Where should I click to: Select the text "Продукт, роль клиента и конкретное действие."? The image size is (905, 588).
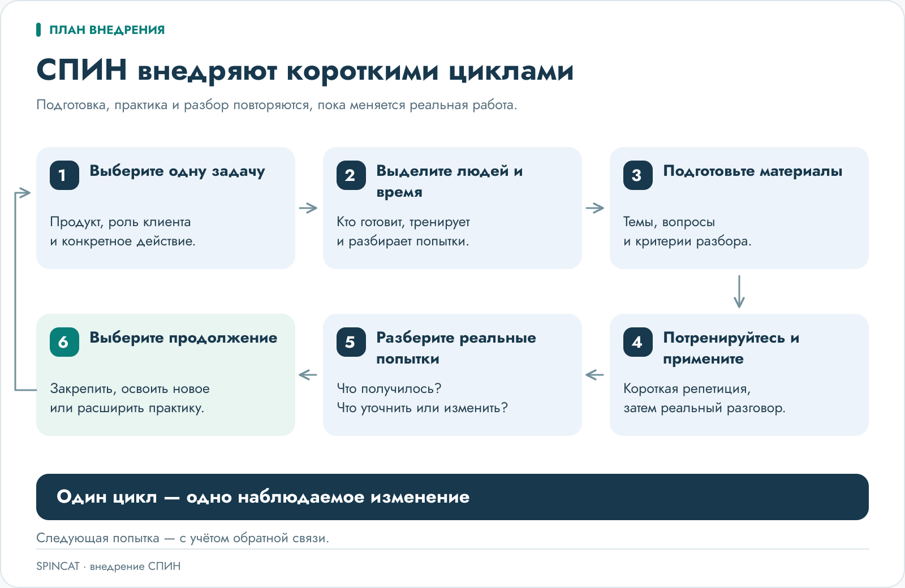point(123,232)
